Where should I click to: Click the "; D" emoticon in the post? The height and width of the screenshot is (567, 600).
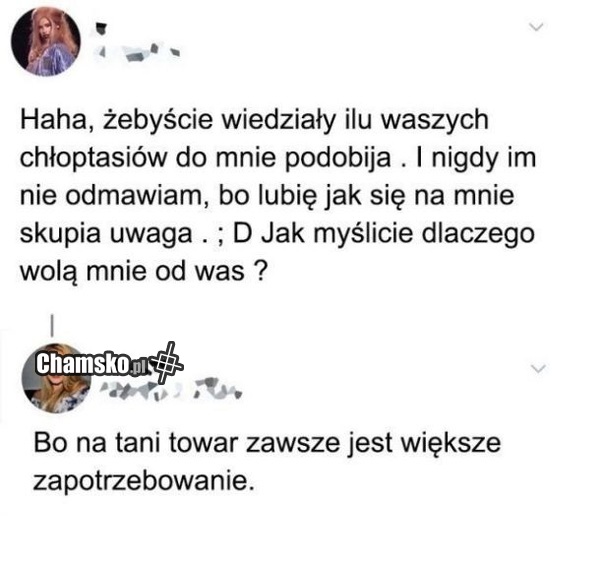[x=233, y=234]
